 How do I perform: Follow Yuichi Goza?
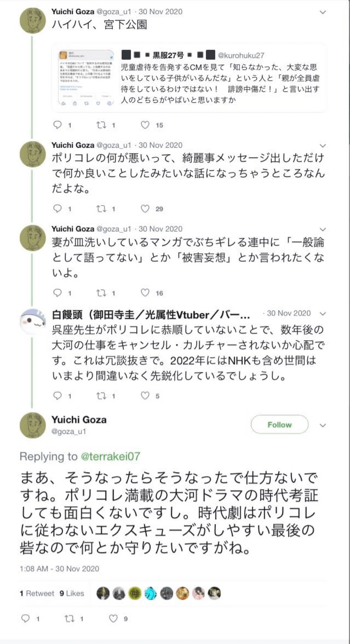click(x=280, y=425)
